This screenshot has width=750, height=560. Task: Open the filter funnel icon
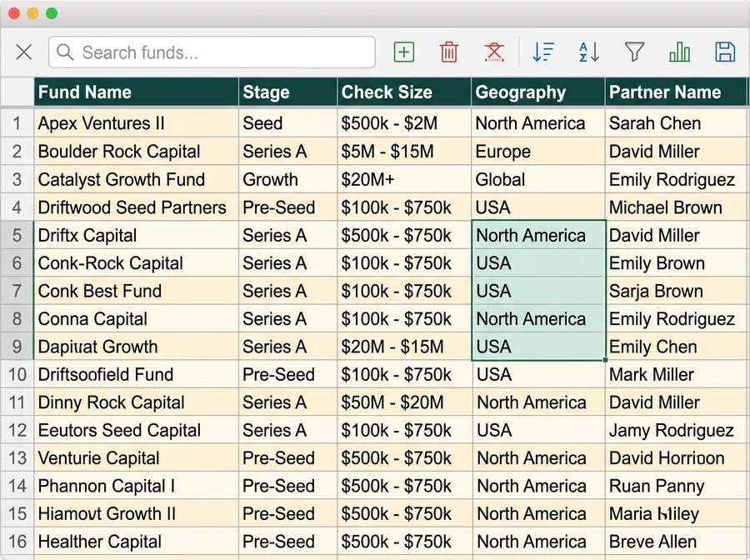(634, 52)
